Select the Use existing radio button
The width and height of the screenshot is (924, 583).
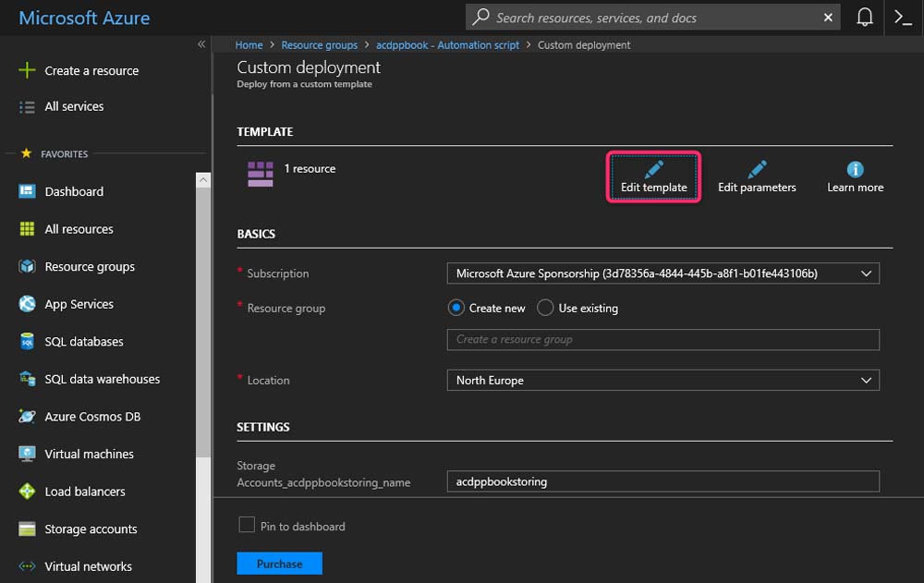(545, 308)
